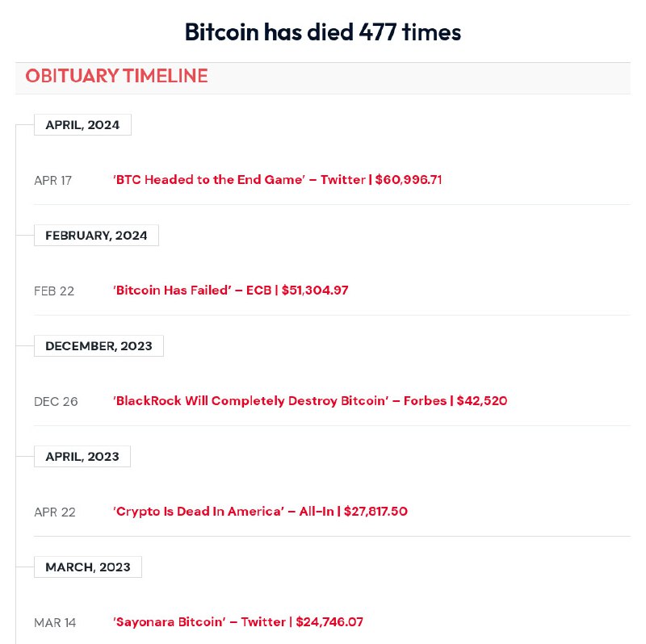The width and height of the screenshot is (646, 644).
Task: Select the APRIL, 2023 month label
Action: [x=82, y=457]
